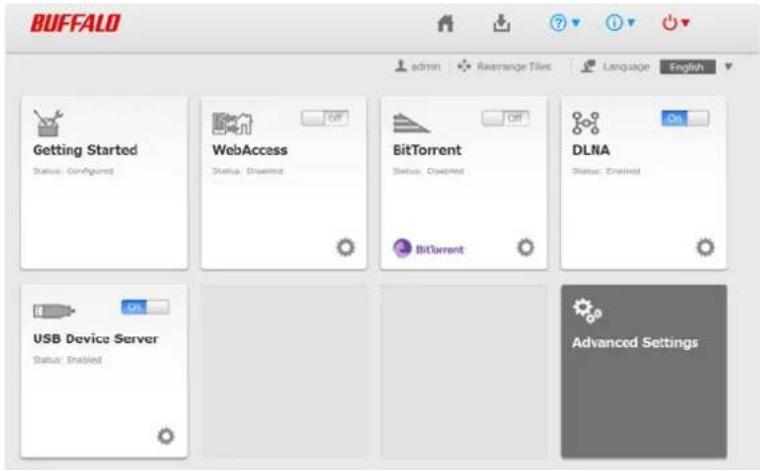Screen dimensions: 760x470
Task: Click Rearrange Tiles
Action: pyautogui.click(x=514, y=66)
